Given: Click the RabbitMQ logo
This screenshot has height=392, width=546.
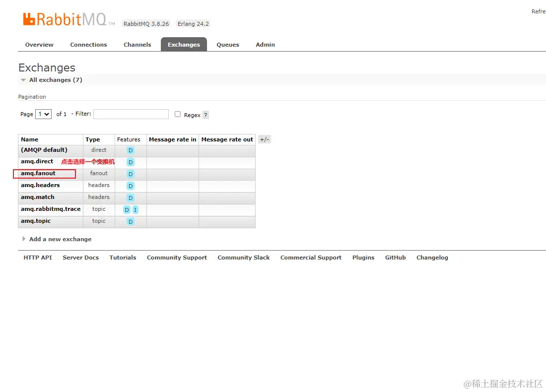Looking at the screenshot, I should click(x=68, y=19).
